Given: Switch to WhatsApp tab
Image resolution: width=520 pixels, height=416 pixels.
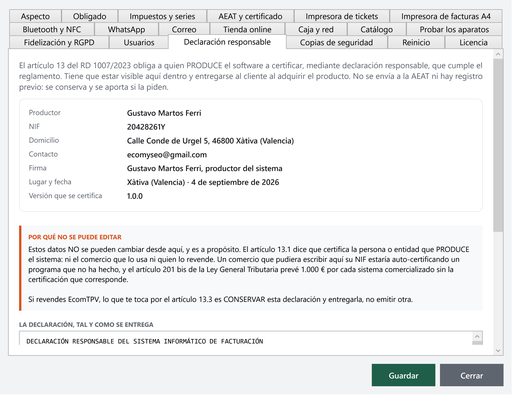Looking at the screenshot, I should tap(126, 29).
